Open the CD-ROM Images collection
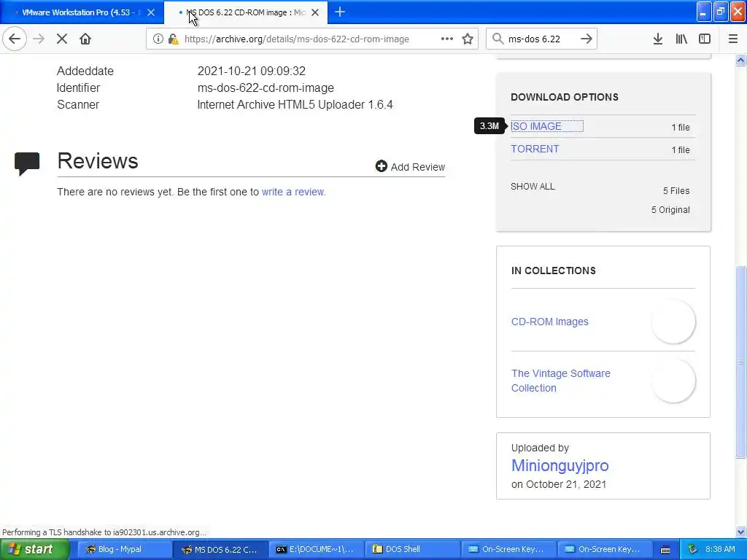Screen dimensions: 747x560 pyautogui.click(x=550, y=322)
